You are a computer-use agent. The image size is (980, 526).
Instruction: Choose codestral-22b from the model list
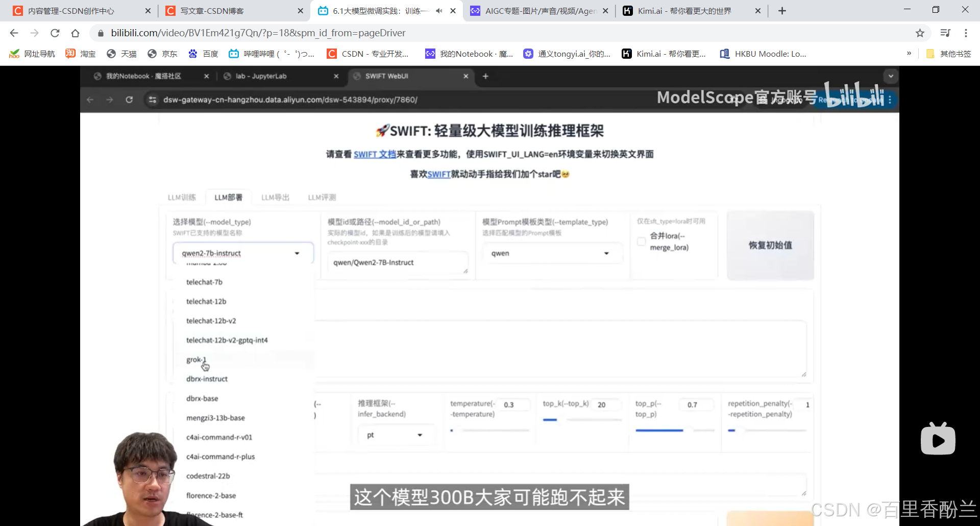[208, 476]
